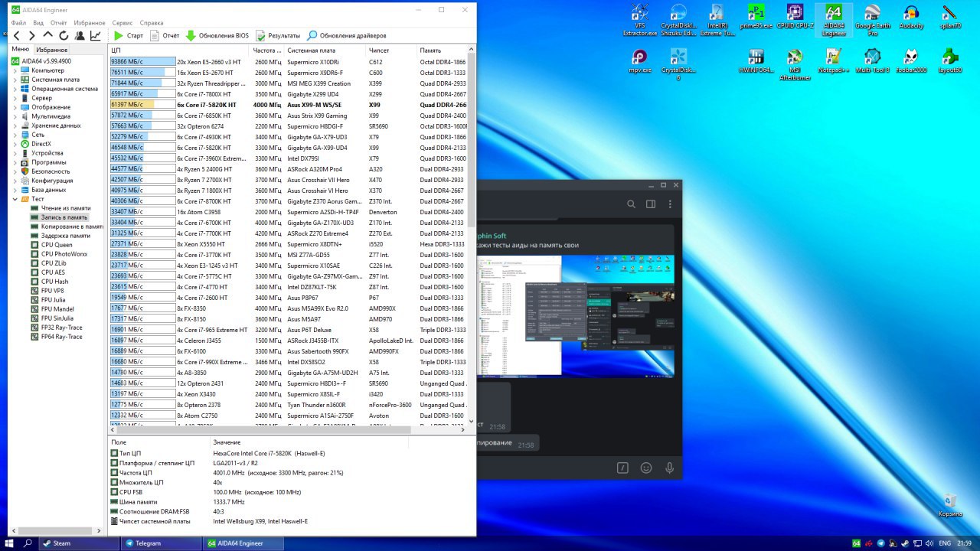The width and height of the screenshot is (980, 551).
Task: Expand the Хранение данных node
Action: pos(15,126)
